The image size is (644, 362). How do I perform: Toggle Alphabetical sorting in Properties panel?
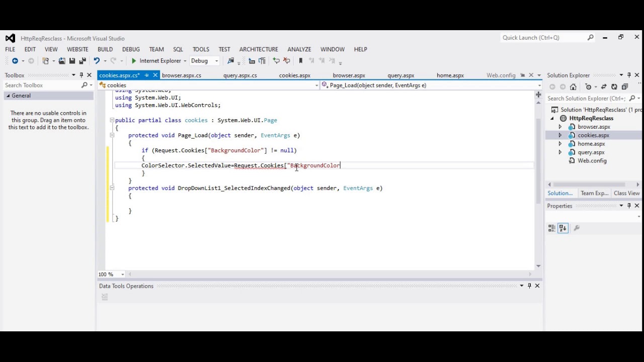pyautogui.click(x=562, y=228)
